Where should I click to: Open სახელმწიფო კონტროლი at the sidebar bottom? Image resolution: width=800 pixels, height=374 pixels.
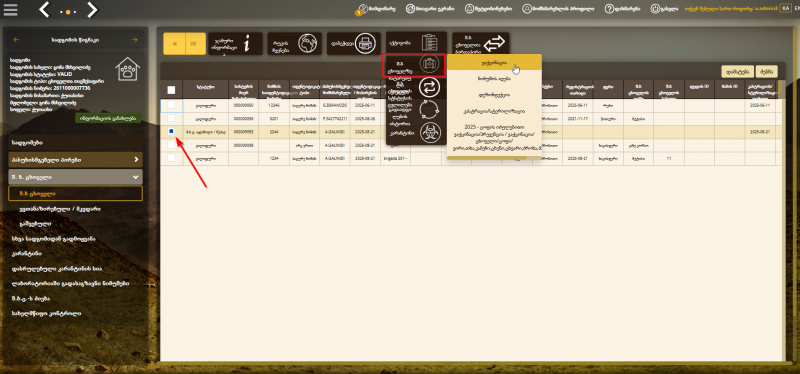pyautogui.click(x=46, y=313)
